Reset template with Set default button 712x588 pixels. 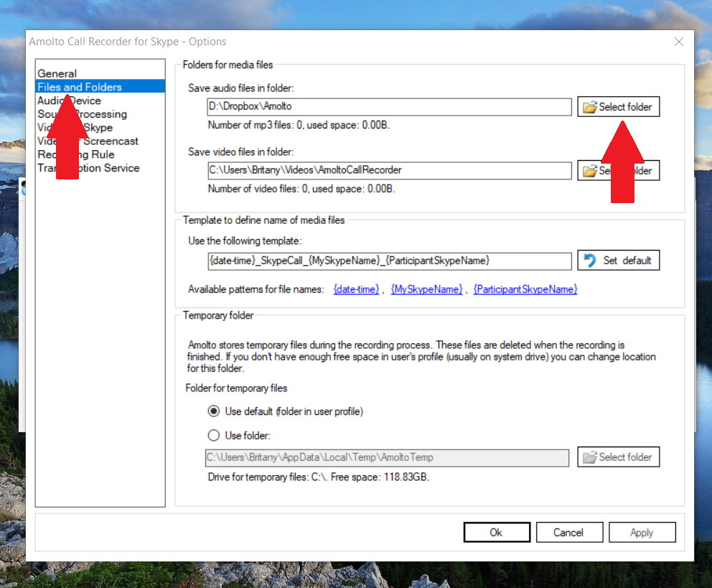(619, 261)
